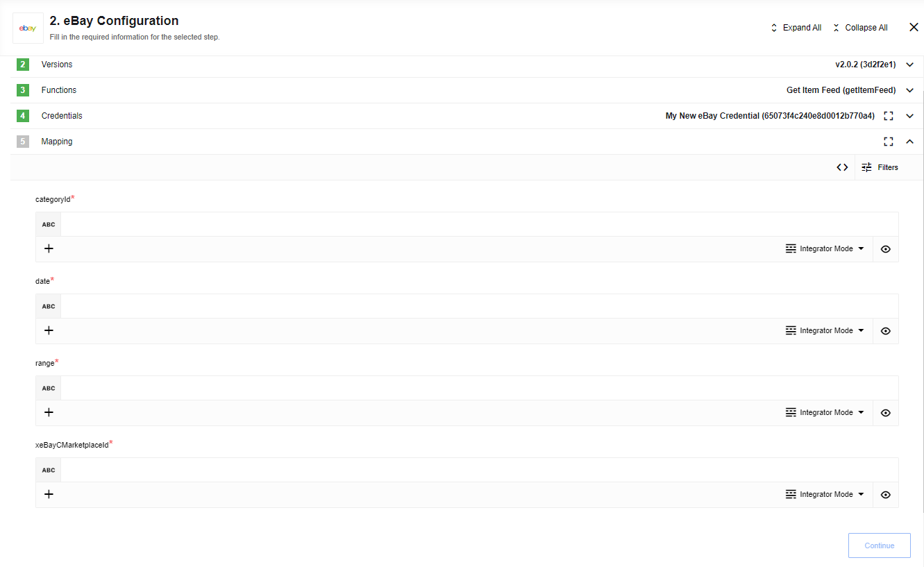Add value with plus under range
Viewport: 924px width, 567px height.
[49, 412]
